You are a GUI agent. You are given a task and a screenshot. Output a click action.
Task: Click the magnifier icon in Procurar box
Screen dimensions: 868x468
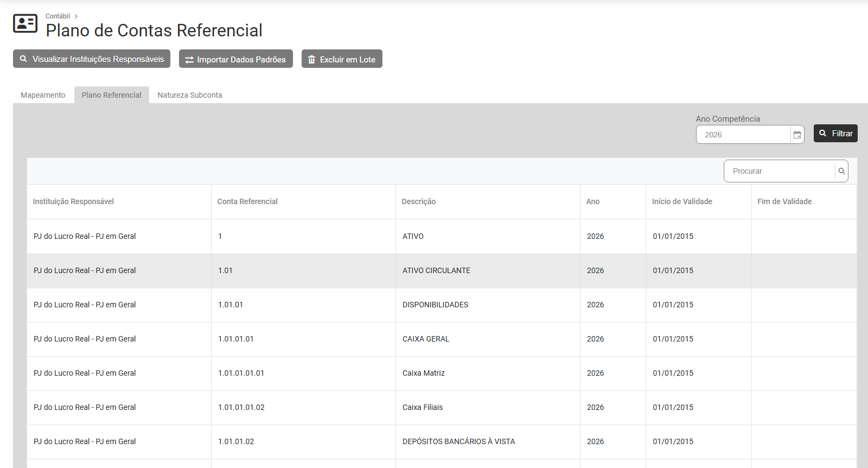841,171
